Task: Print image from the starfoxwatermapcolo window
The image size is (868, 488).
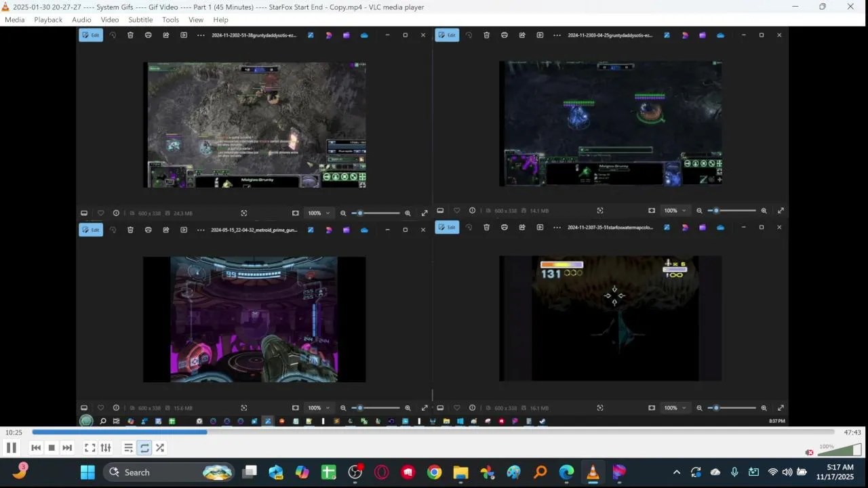Action: (x=504, y=227)
